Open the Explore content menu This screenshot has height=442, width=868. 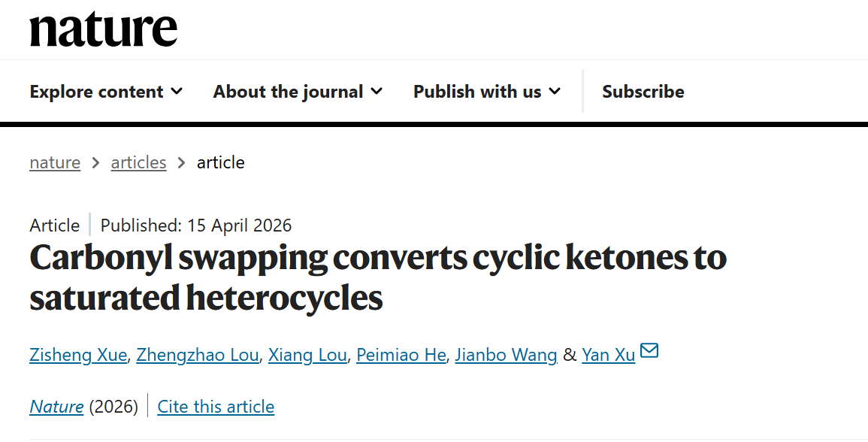(96, 92)
